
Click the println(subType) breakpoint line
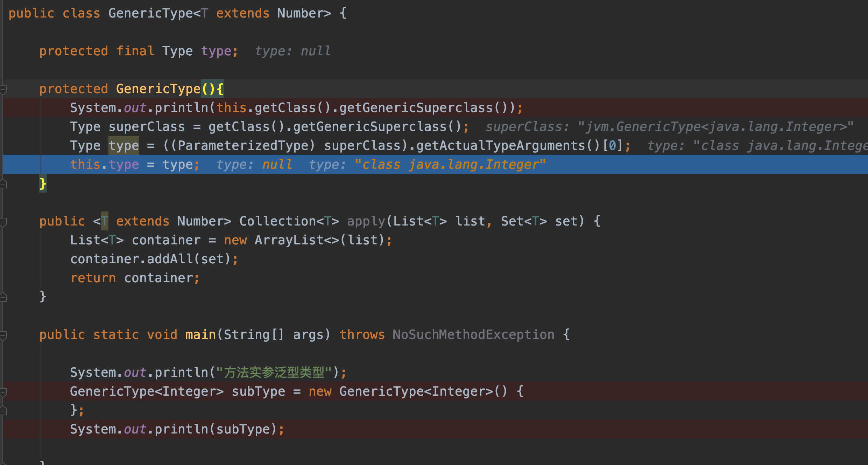click(x=177, y=429)
